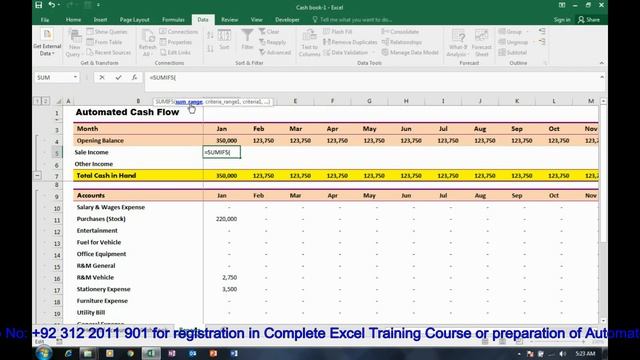Select the Total Cash in Hand label cell
Image resolution: width=640 pixels, height=360 pixels.
tap(138, 176)
